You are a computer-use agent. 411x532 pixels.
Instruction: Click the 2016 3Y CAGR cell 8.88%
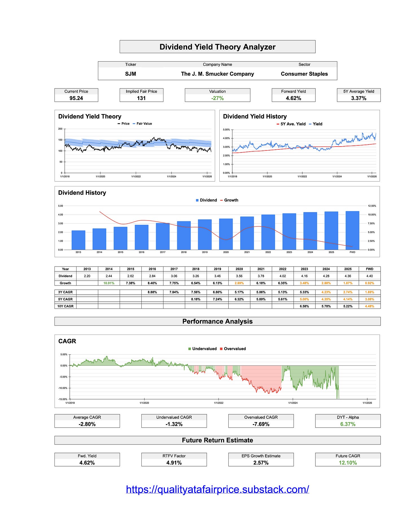click(152, 292)
